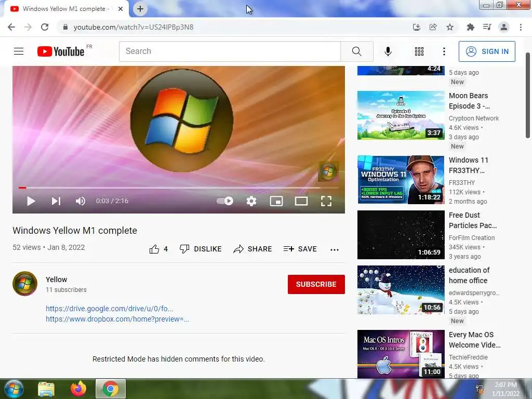Click the share page icon in address bar

(433, 27)
